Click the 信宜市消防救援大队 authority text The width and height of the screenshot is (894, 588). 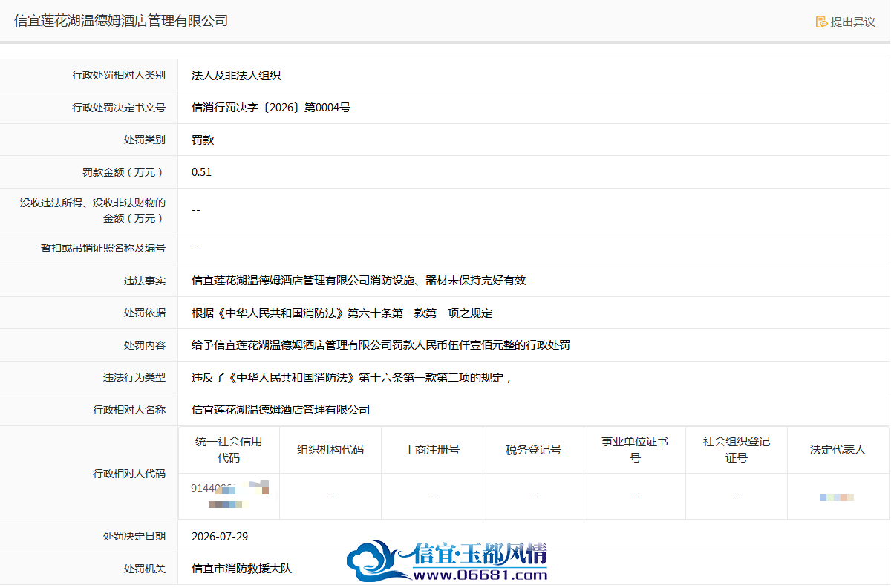click(242, 569)
